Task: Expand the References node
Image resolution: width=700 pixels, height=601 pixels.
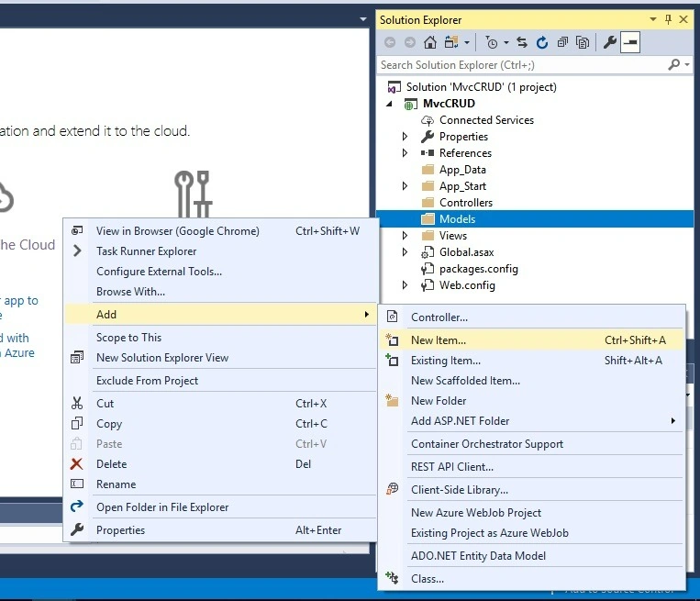Action: pos(405,153)
